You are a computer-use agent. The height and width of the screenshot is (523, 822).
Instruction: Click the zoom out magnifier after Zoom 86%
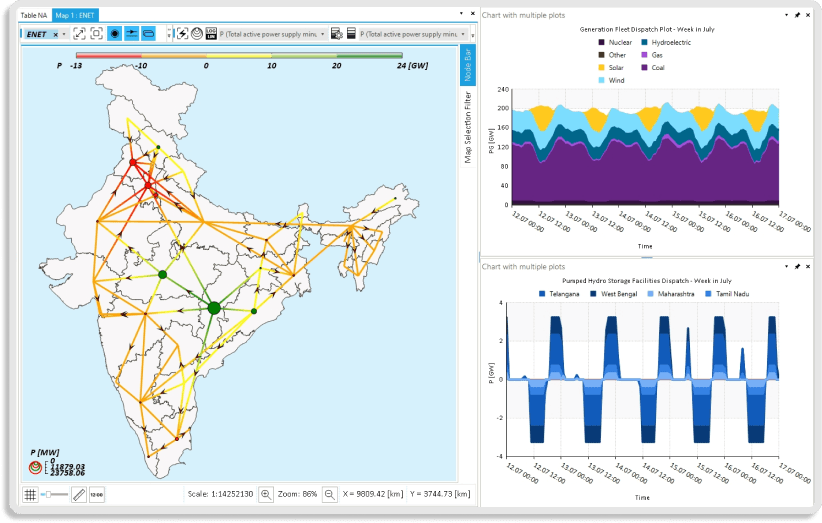(329, 494)
